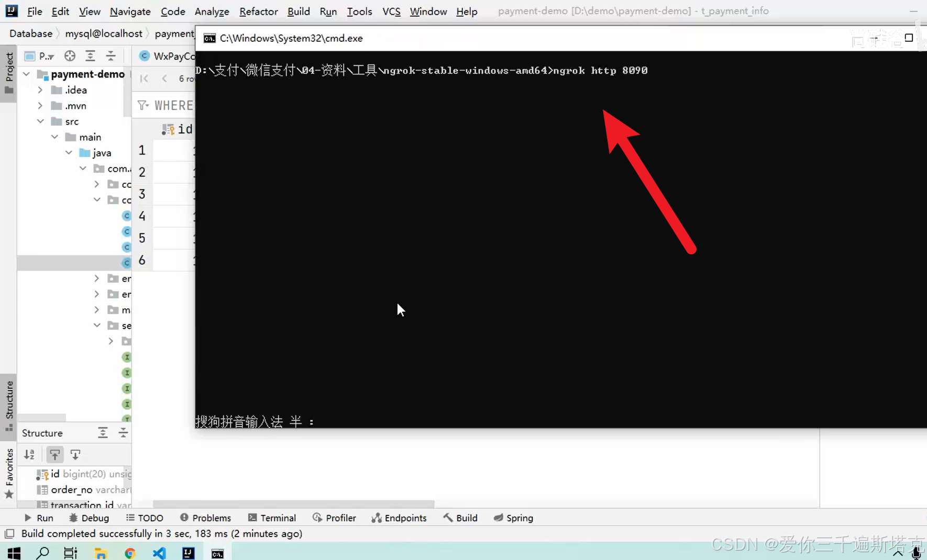Click the WHERE filter field
Image resolution: width=927 pixels, height=560 pixels.
[x=174, y=106]
